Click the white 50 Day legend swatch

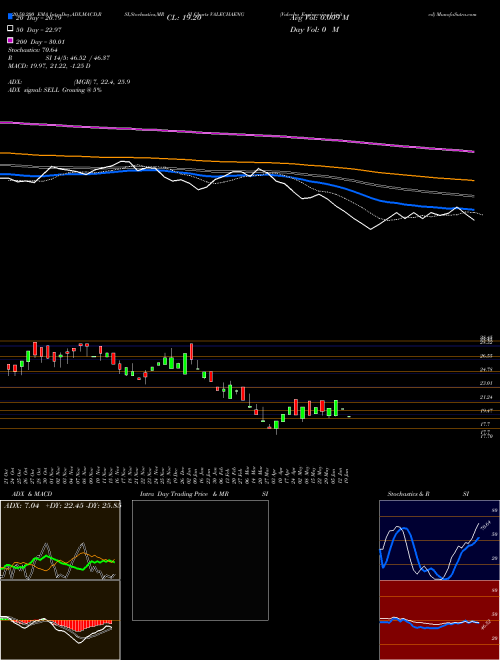[x=10, y=29]
